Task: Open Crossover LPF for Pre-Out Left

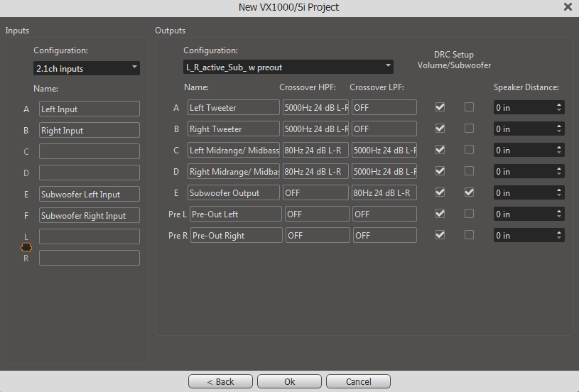Action: pyautogui.click(x=384, y=214)
